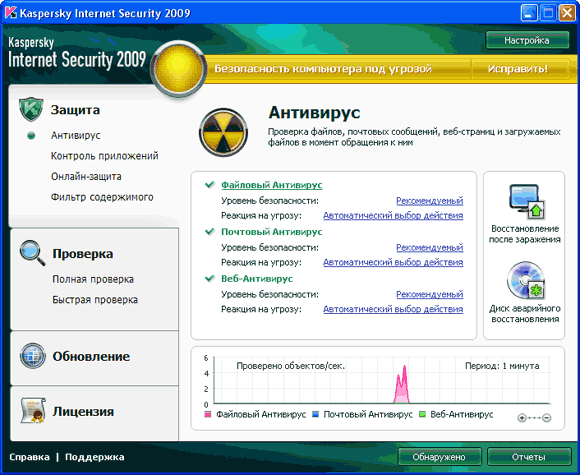Image resolution: width=580 pixels, height=475 pixels.
Task: Open Рекомендуемый level for Файловый Антивирус
Action: pyautogui.click(x=429, y=201)
